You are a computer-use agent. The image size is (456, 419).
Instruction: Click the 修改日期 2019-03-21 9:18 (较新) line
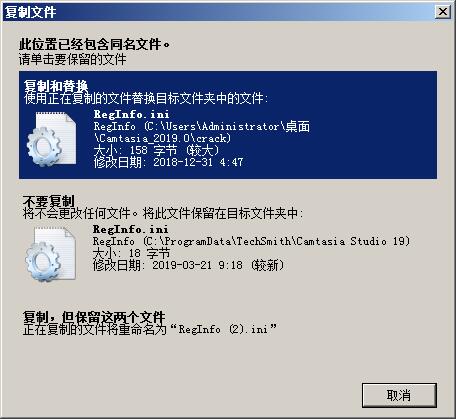click(188, 265)
